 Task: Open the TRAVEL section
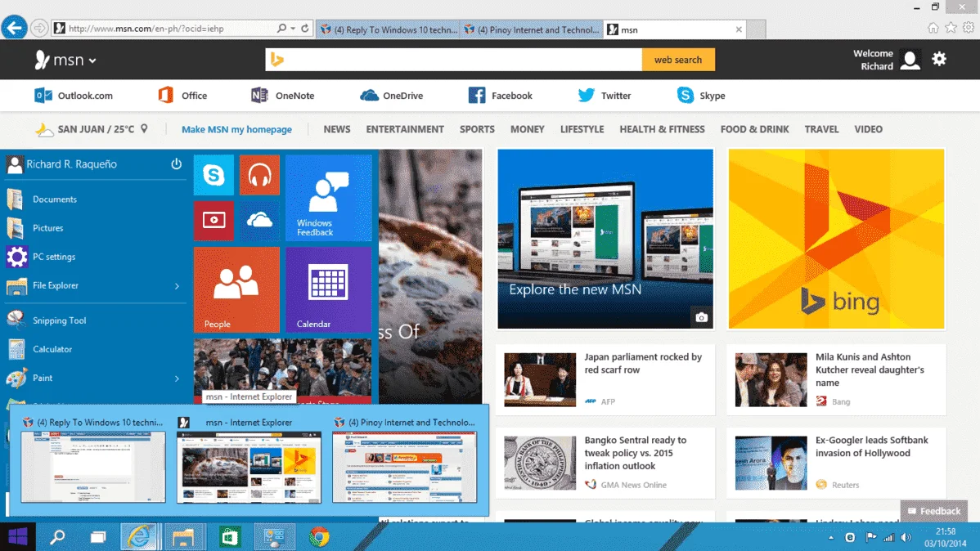(821, 129)
